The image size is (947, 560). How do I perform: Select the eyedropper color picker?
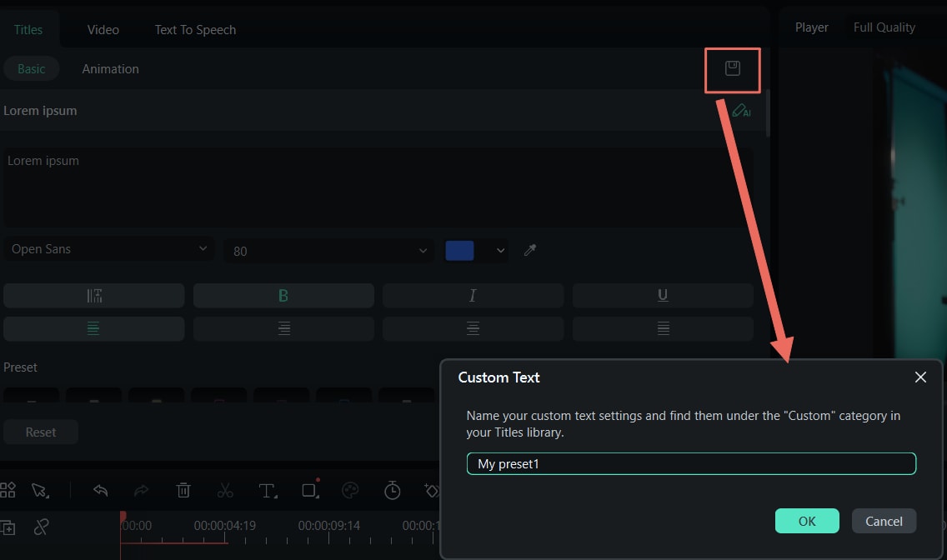click(x=529, y=250)
